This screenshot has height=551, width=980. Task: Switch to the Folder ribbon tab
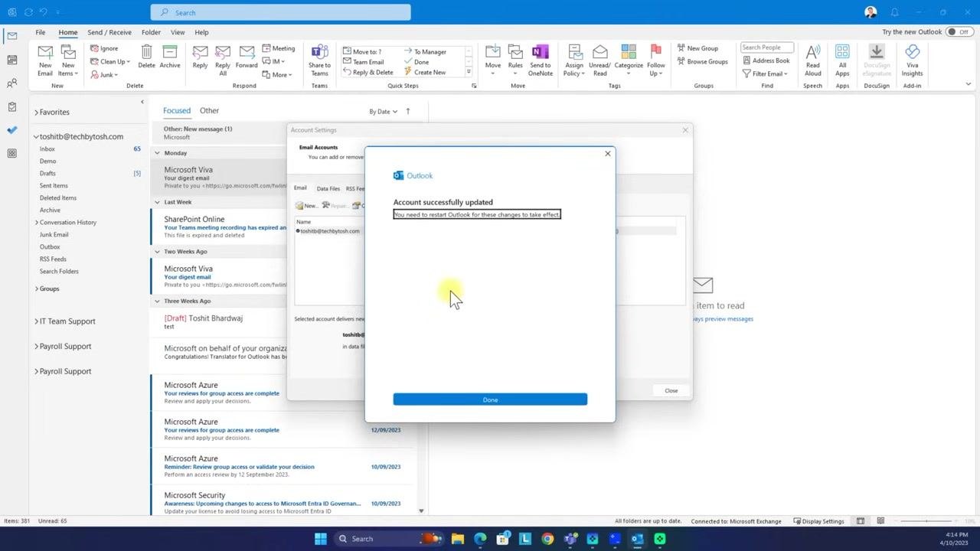pos(151,32)
